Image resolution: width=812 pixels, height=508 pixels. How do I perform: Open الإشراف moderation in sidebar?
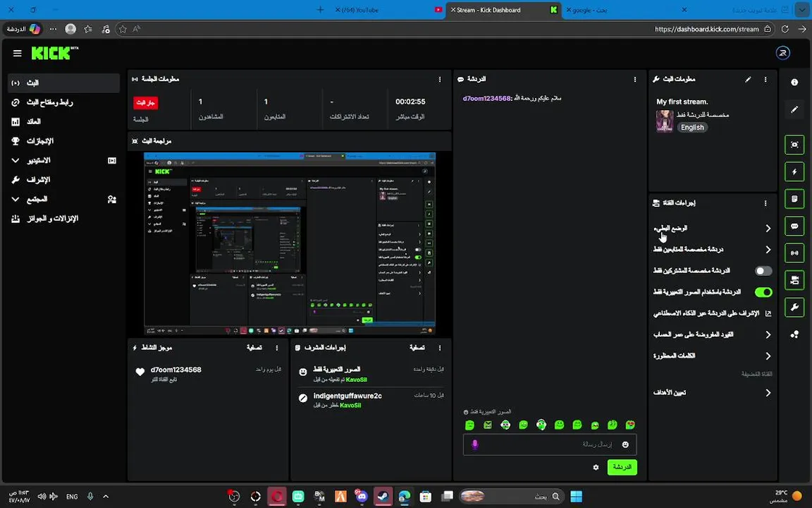pyautogui.click(x=63, y=180)
